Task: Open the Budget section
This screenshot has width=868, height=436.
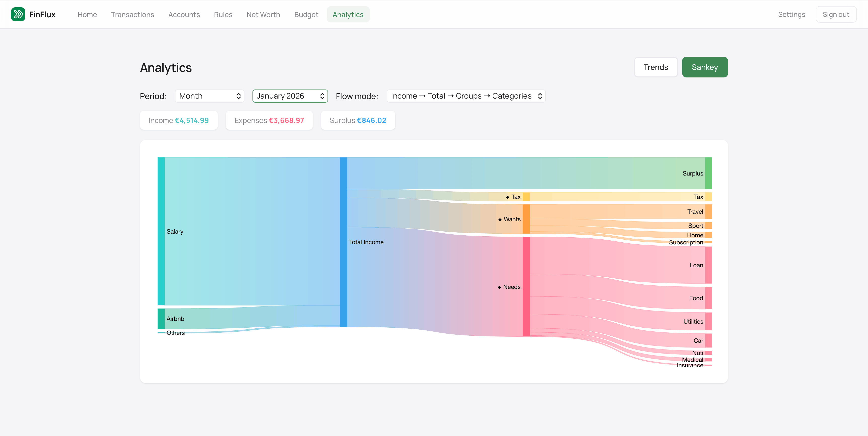Action: point(306,15)
